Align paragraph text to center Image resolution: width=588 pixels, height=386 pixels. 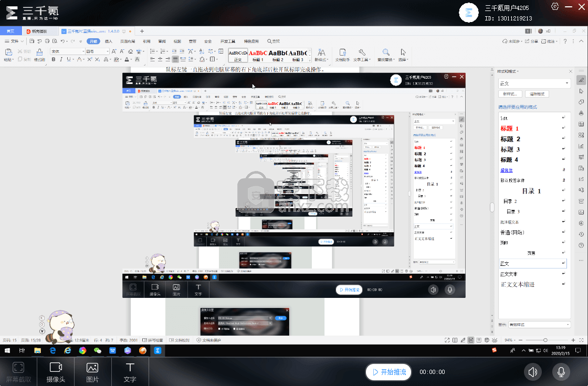[160, 59]
